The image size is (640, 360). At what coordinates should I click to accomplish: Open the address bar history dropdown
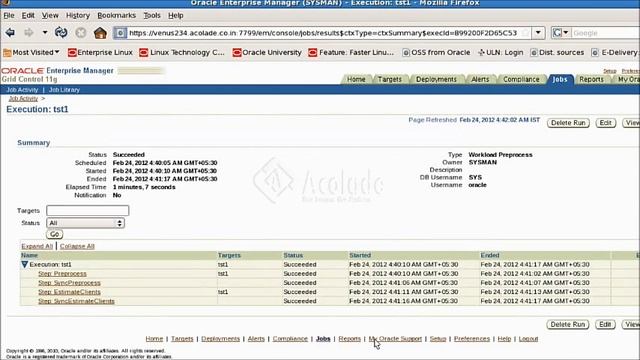(x=538, y=33)
